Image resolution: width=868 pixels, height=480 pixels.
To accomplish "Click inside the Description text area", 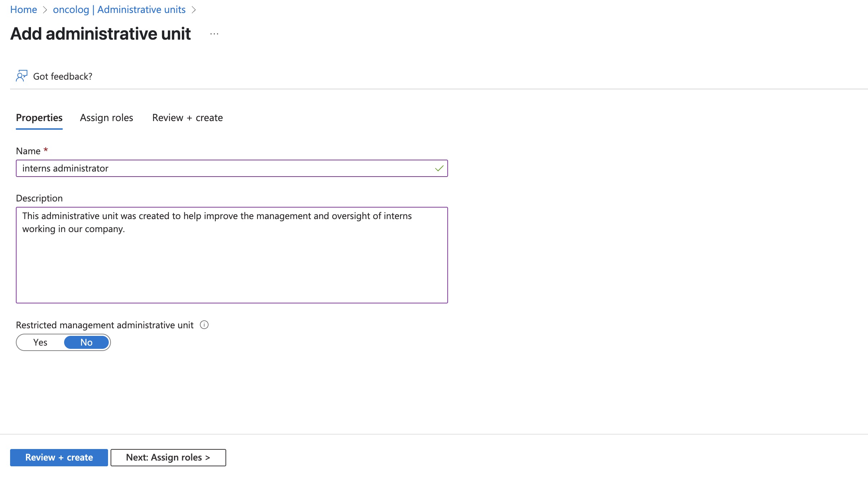I will coord(232,255).
